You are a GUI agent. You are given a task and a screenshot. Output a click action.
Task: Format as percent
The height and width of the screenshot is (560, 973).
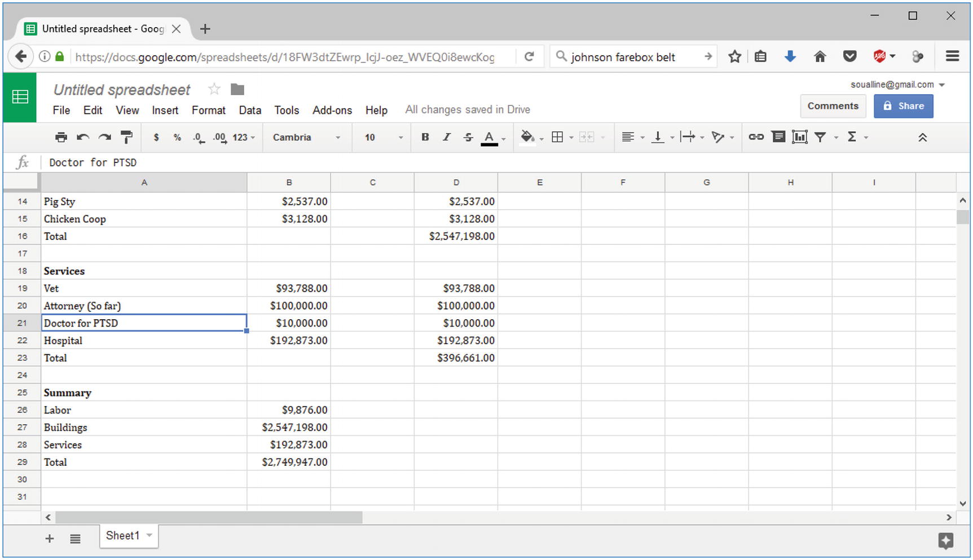point(177,137)
